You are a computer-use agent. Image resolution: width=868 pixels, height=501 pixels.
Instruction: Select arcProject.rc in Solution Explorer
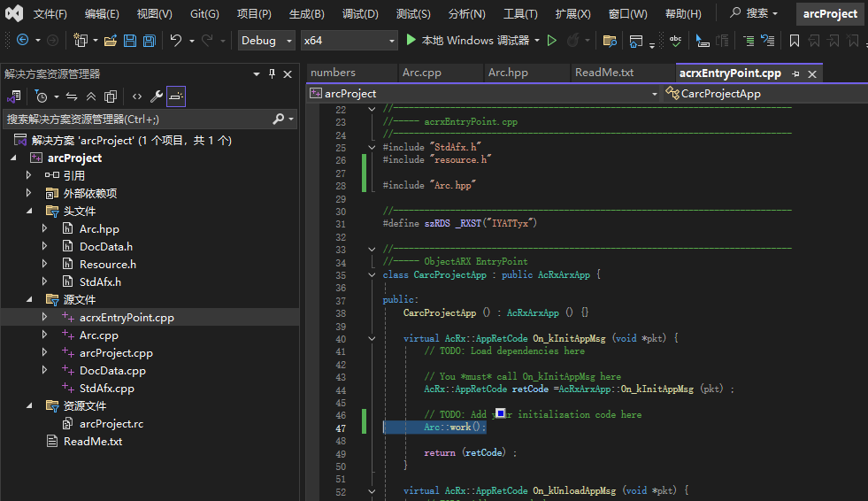(111, 423)
